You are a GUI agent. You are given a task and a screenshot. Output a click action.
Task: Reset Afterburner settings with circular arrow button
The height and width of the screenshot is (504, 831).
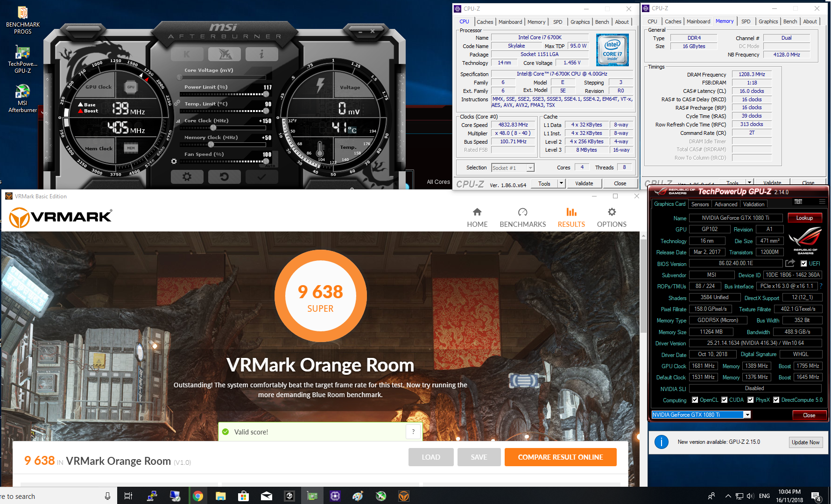225,177
